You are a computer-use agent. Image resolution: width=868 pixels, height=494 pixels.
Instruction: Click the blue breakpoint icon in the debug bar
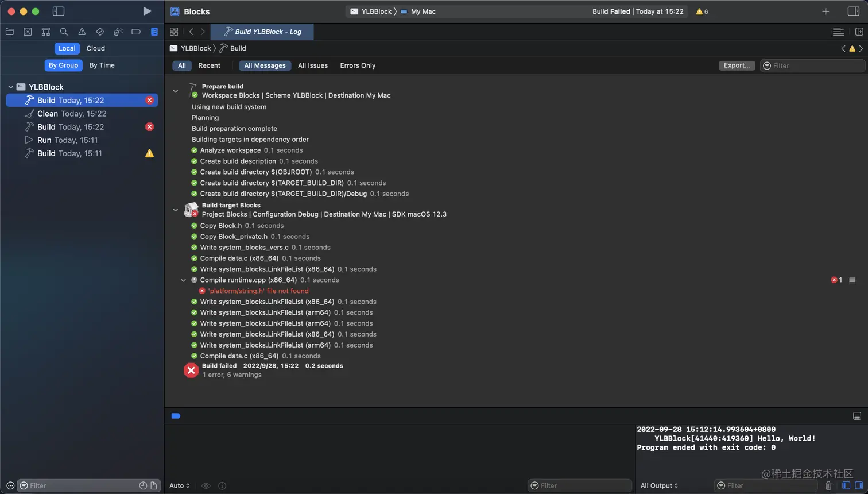pyautogui.click(x=176, y=416)
